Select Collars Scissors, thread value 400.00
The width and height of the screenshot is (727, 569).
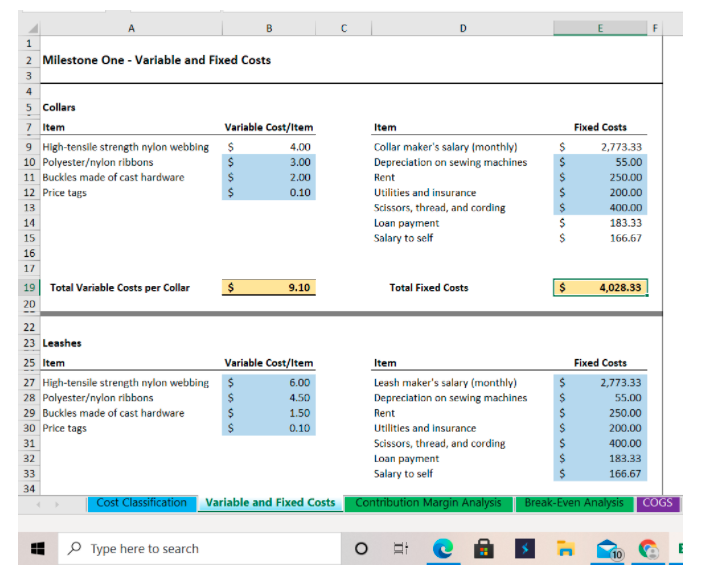[600, 208]
